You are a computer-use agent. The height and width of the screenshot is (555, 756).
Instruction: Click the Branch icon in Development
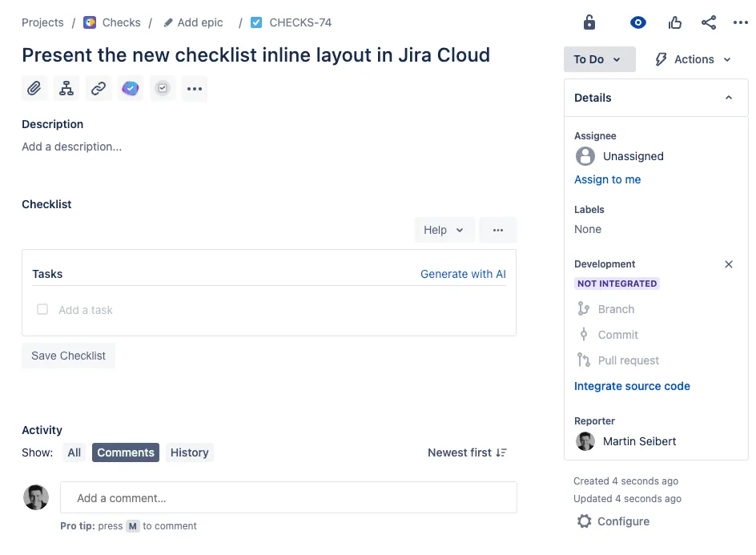[583, 308]
